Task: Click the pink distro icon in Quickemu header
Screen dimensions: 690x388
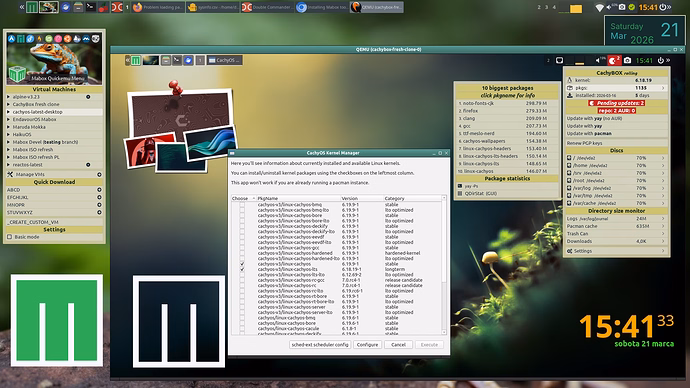Action: pyautogui.click(x=58, y=39)
